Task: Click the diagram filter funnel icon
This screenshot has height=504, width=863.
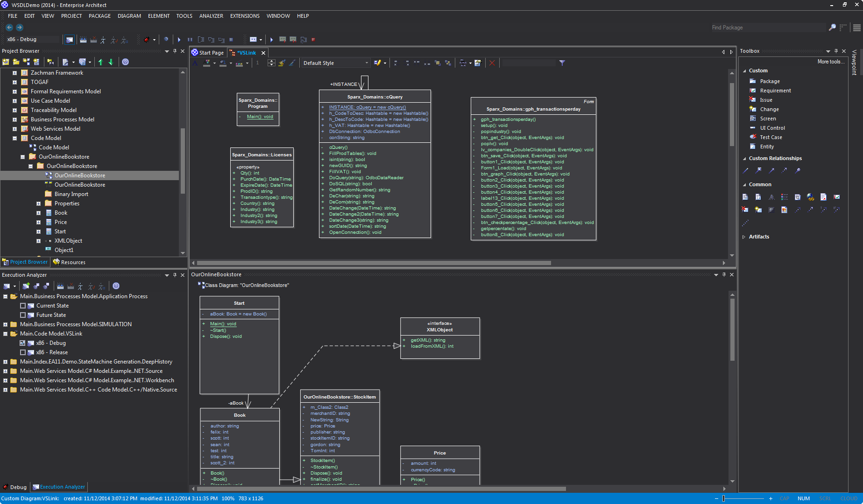Action: click(562, 63)
